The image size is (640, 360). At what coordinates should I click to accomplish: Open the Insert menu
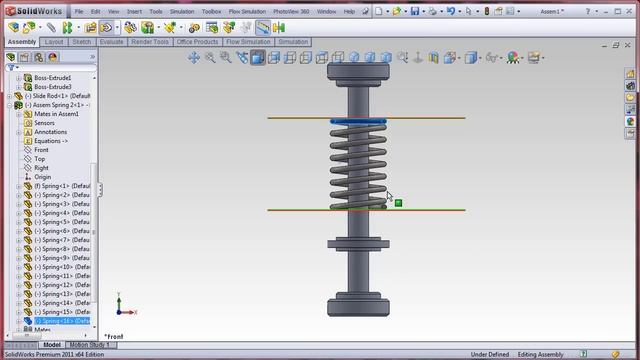pyautogui.click(x=134, y=11)
